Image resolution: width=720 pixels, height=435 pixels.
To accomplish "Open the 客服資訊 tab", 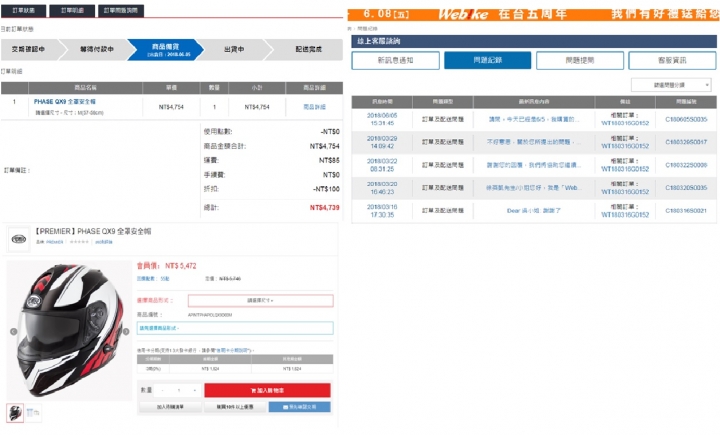I will click(x=672, y=60).
